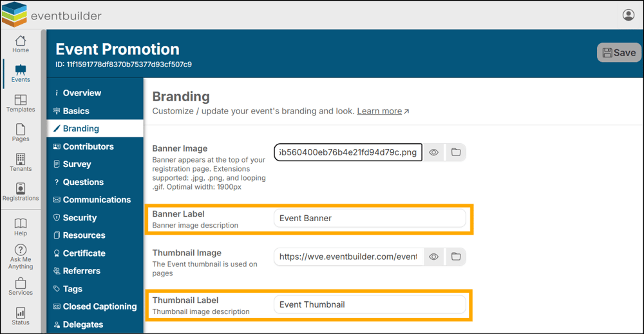Select Contributors in the event menu
The image size is (644, 334).
pos(95,146)
